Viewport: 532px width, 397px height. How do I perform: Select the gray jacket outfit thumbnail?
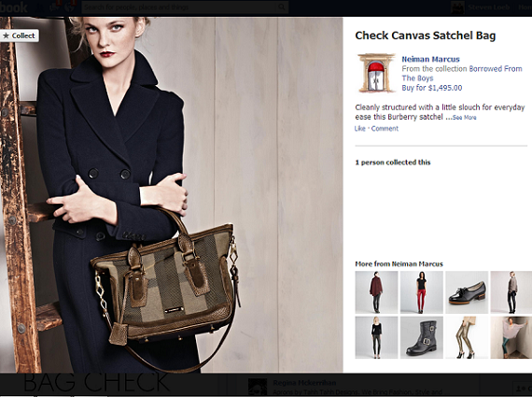point(511,292)
